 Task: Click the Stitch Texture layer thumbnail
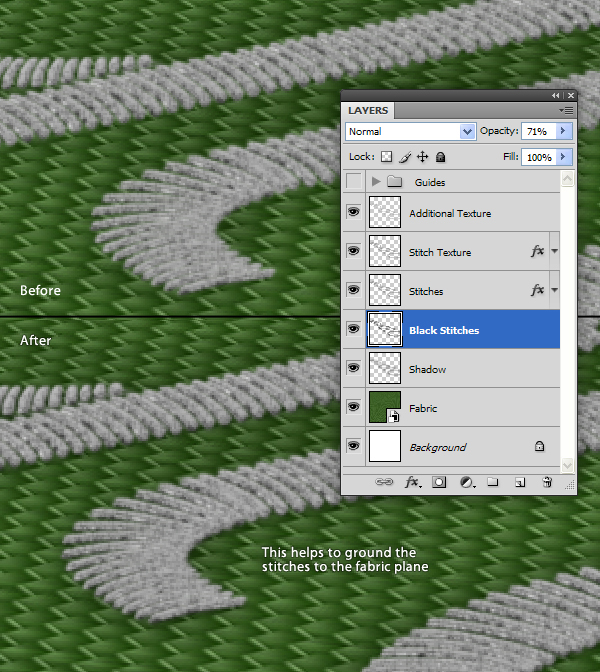tap(385, 251)
